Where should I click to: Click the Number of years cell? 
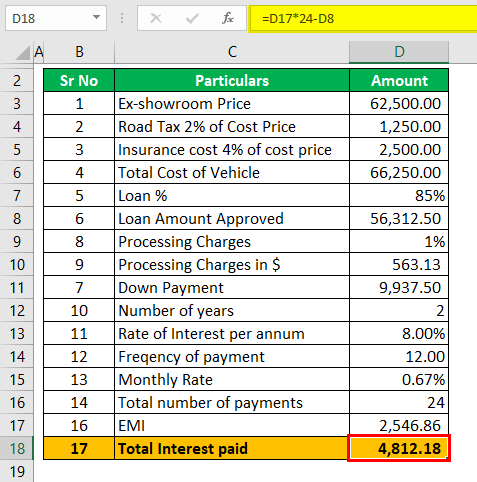(232, 311)
